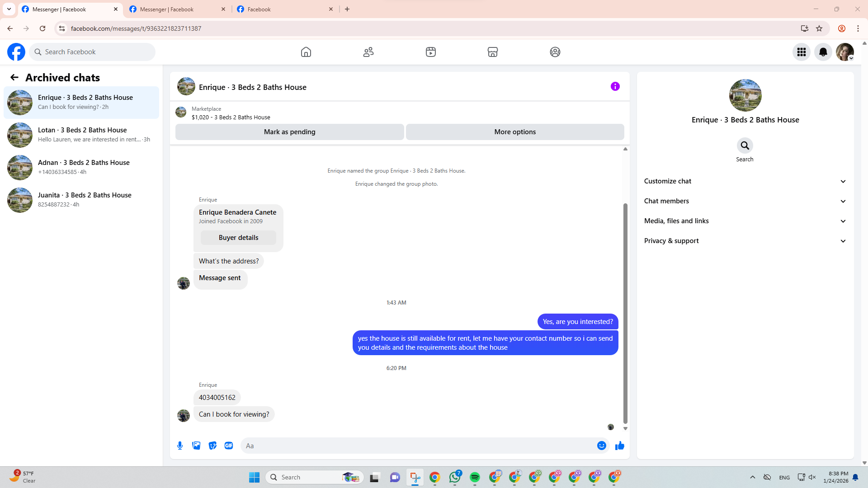
Task: Send a thumbs-up like
Action: point(619,446)
